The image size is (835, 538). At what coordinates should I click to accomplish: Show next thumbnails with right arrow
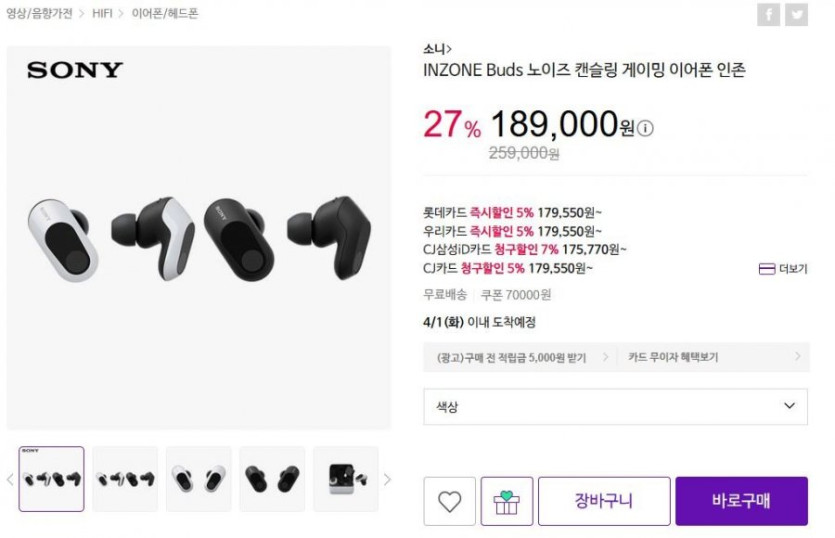click(388, 479)
